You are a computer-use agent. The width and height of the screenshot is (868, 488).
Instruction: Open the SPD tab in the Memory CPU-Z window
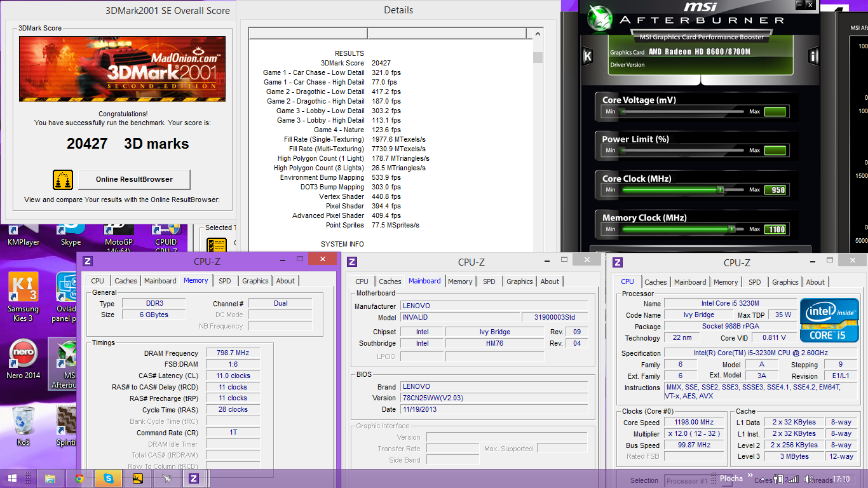pyautogui.click(x=225, y=281)
